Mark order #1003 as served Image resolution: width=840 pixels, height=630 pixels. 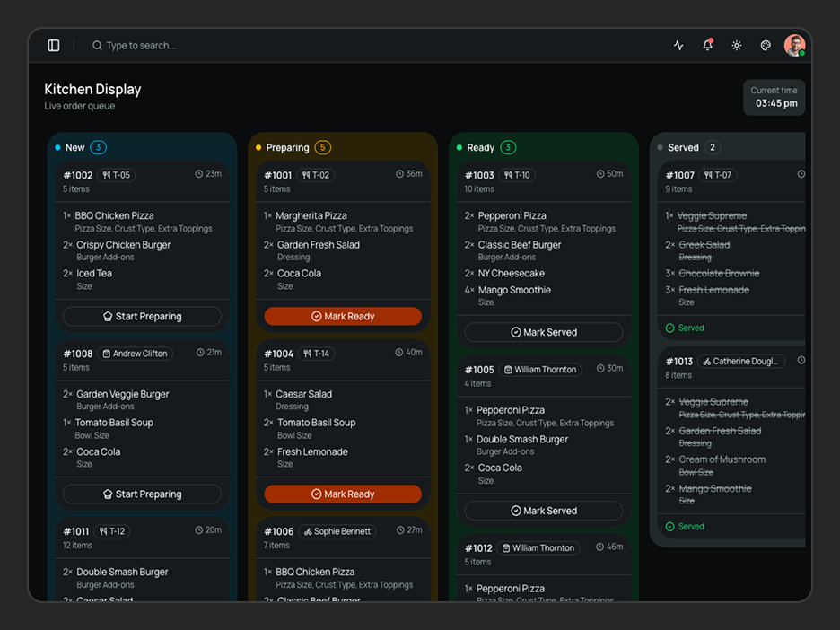coord(544,332)
